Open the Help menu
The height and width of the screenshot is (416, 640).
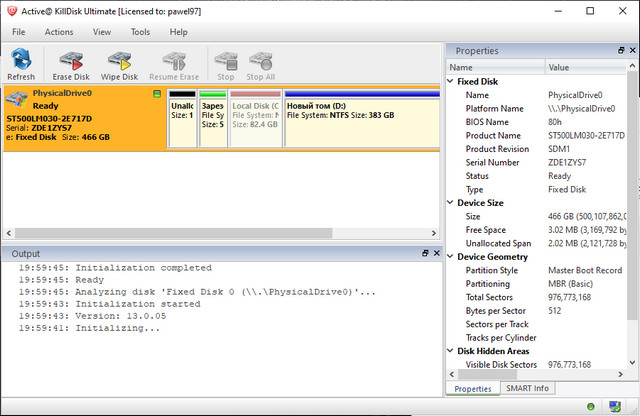point(178,32)
